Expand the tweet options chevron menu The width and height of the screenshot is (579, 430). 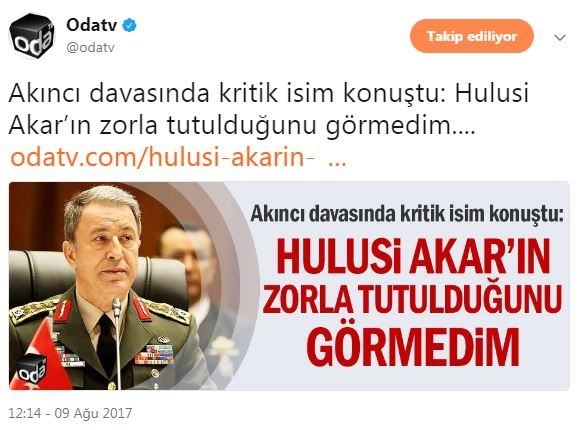pos(560,37)
